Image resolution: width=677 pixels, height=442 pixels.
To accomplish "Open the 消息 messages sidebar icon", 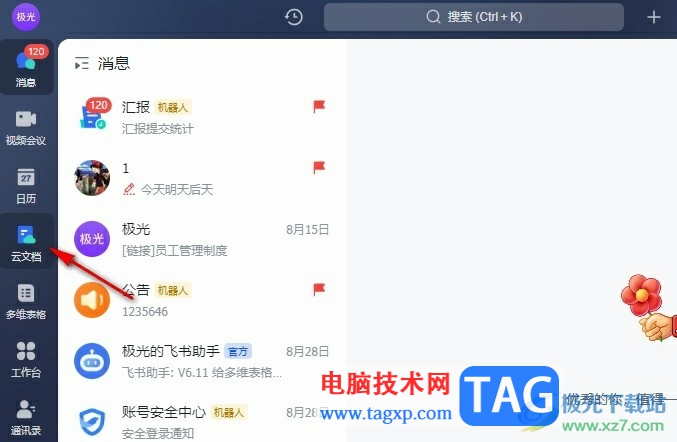I will (26, 67).
